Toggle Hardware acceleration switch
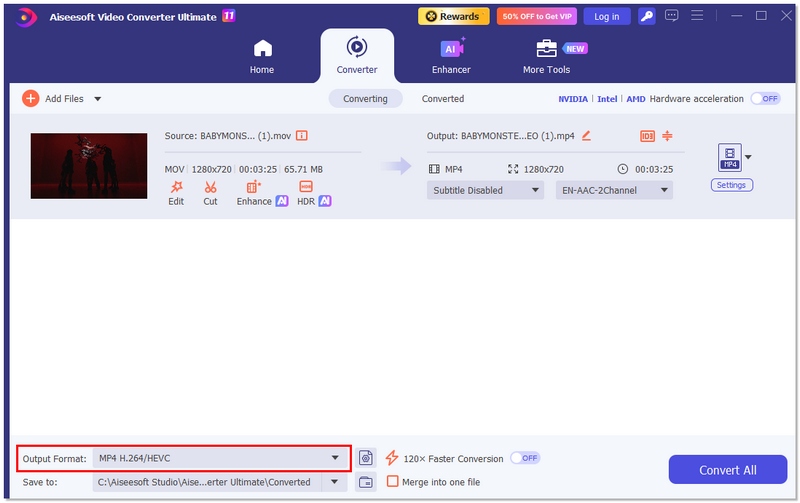 pos(765,99)
